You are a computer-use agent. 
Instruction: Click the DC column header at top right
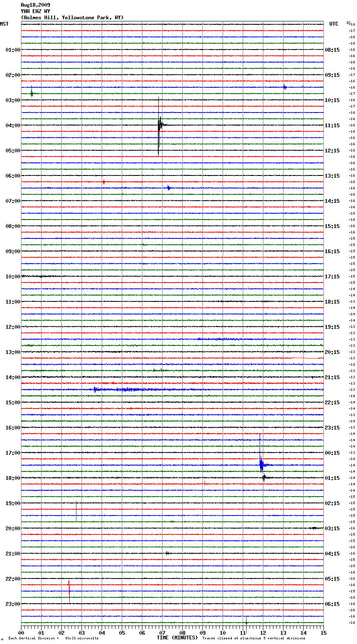(x=349, y=23)
